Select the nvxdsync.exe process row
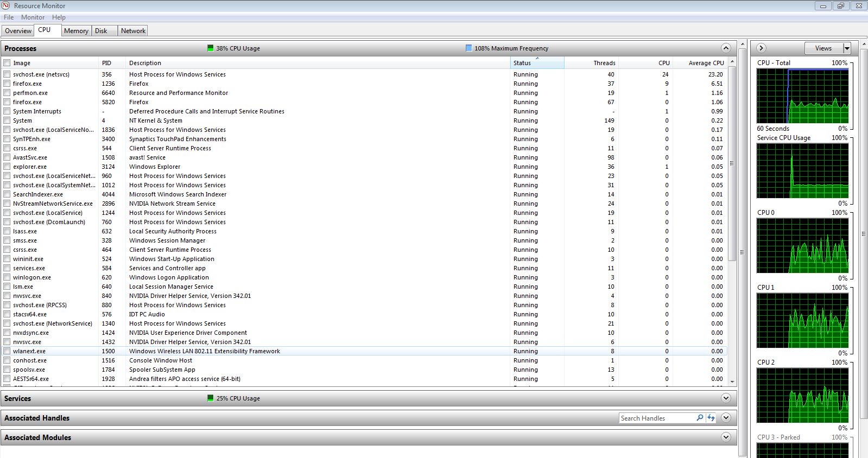The height and width of the screenshot is (458, 868). click(364, 333)
